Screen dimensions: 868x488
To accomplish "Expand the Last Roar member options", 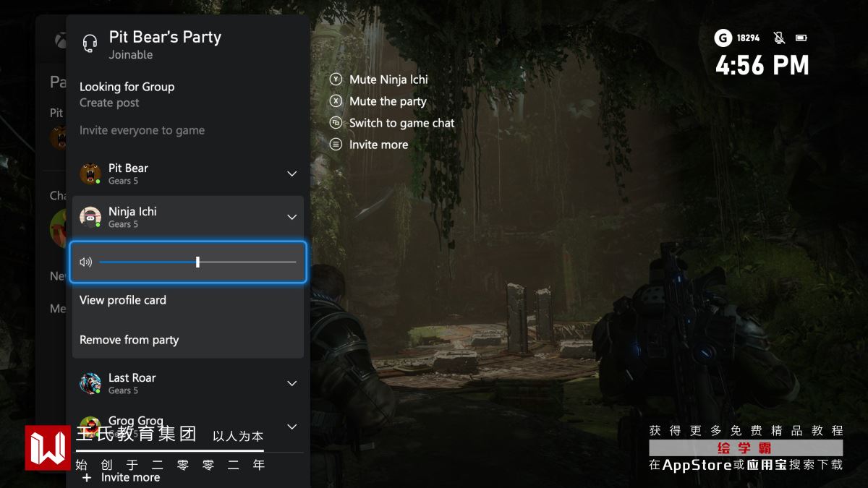I will (x=292, y=384).
